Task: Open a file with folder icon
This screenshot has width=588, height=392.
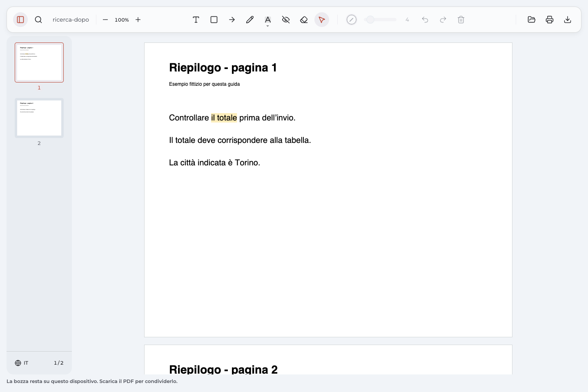Action: pos(532,20)
